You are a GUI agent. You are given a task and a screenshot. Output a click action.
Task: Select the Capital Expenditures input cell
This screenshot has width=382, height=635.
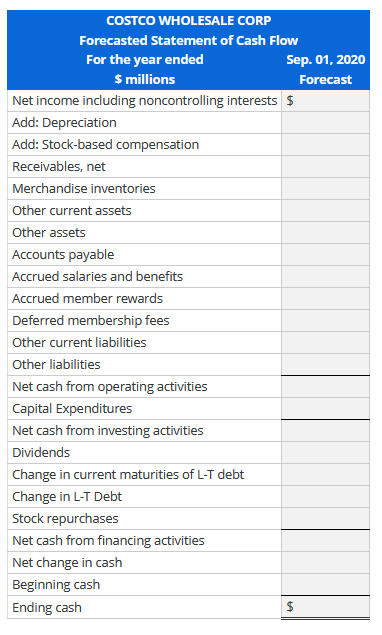click(x=325, y=409)
